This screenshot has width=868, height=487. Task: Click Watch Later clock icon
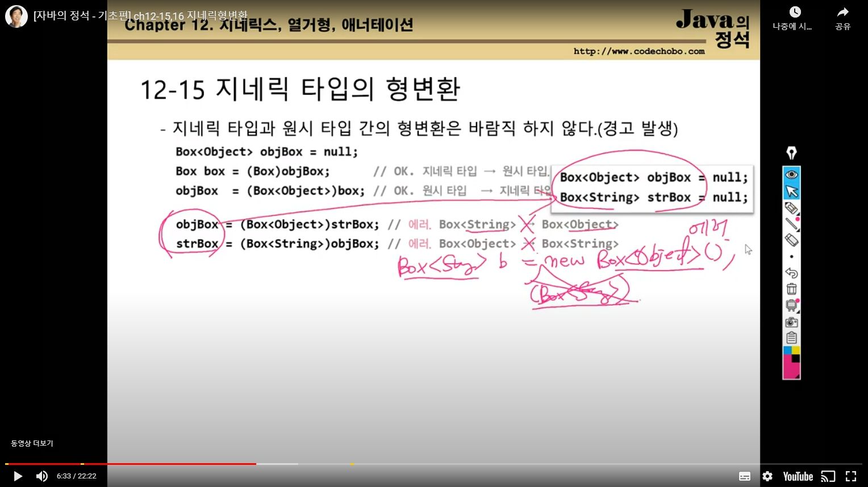[795, 12]
